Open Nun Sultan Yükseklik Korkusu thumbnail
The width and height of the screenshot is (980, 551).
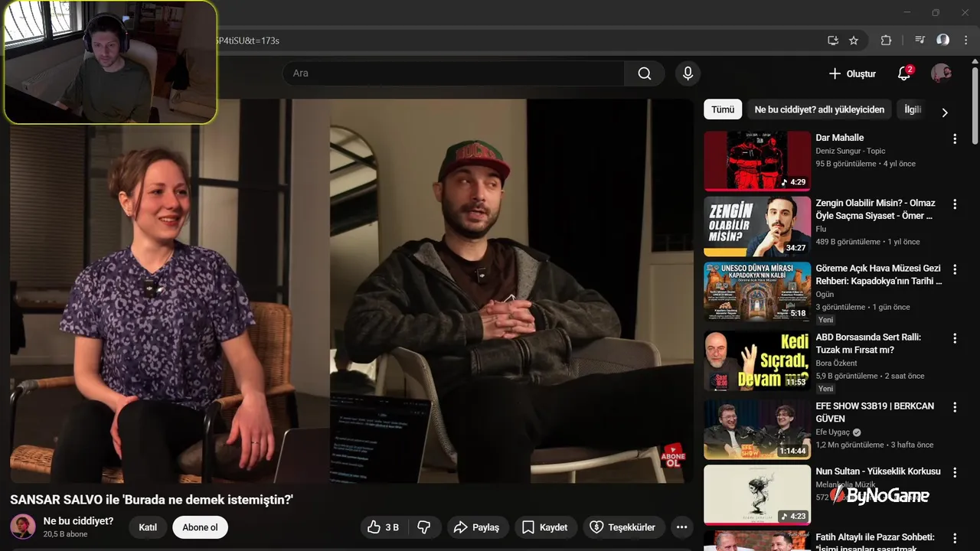(757, 494)
